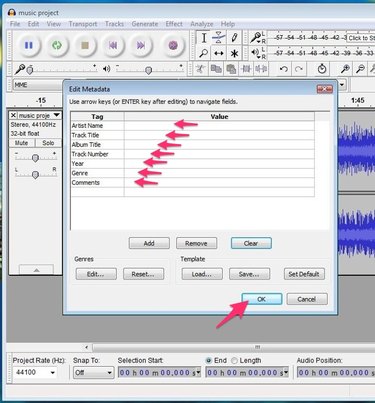Image resolution: width=375 pixels, height=403 pixels.
Task: Select the Draw pencil tool
Action: [x=234, y=38]
